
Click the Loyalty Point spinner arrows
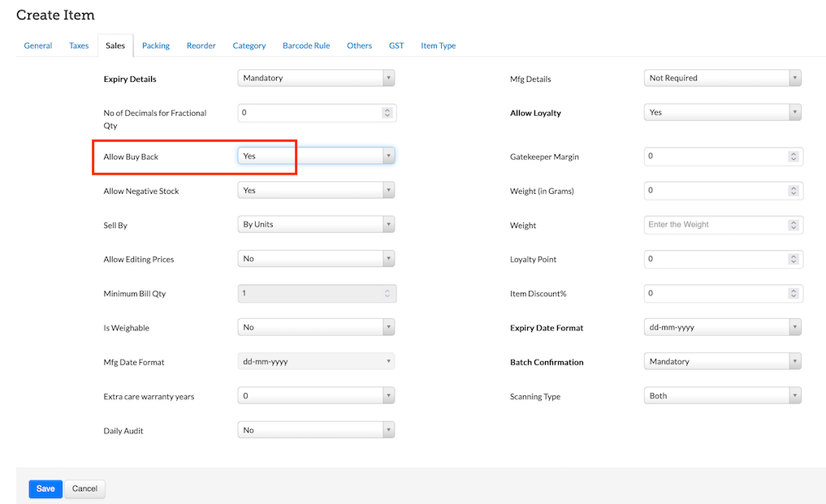794,260
